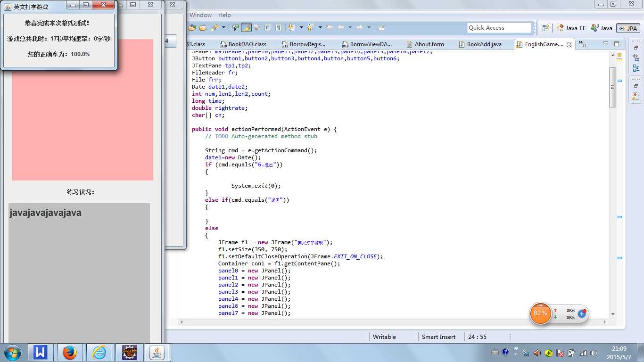Click the Open Type toolbar icon
The width and height of the screenshot is (644, 362).
tap(192, 27)
